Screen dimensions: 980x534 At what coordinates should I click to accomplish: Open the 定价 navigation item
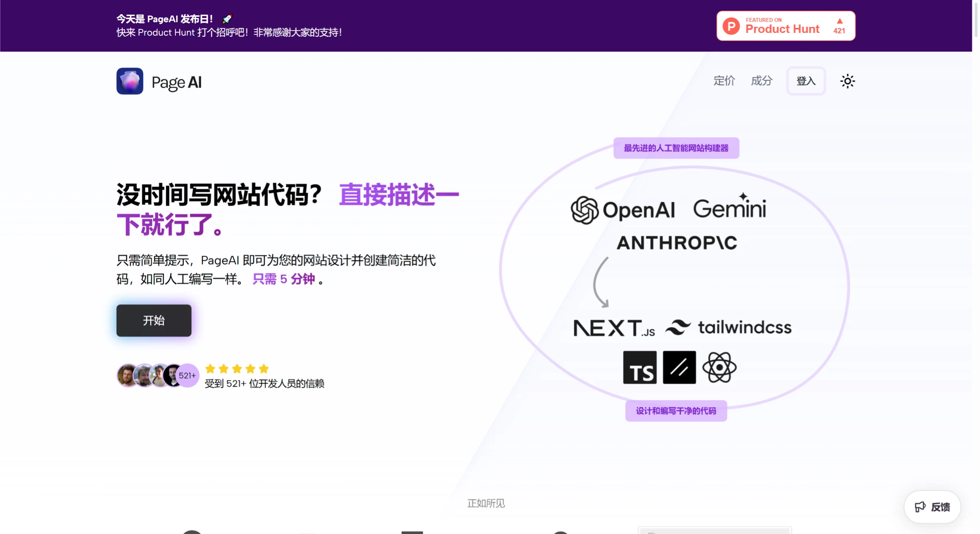tap(723, 81)
